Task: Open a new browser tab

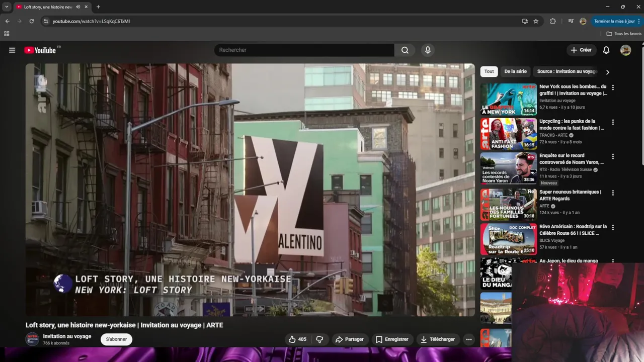Action: [98, 7]
